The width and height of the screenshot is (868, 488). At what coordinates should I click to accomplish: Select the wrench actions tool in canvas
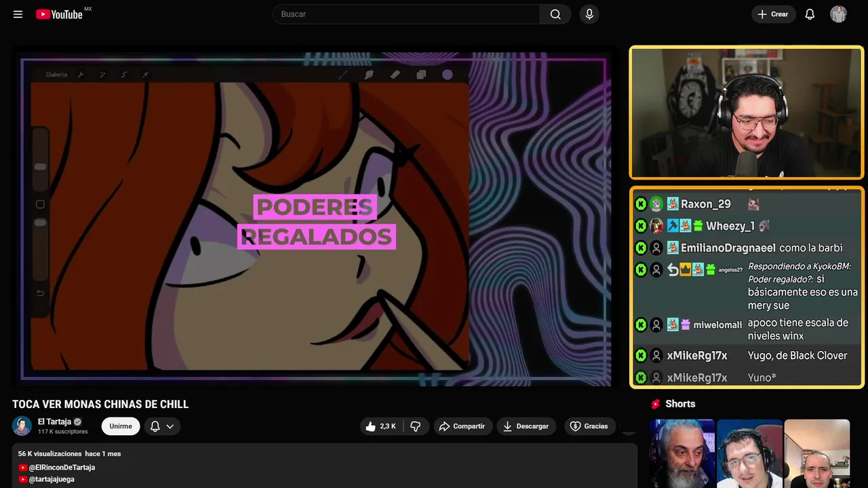point(81,75)
